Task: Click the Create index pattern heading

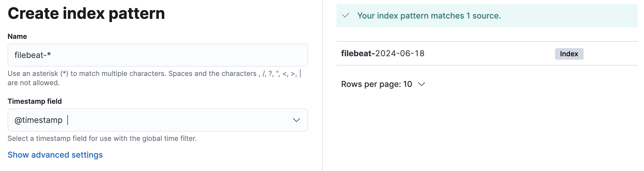Action: pos(86,13)
